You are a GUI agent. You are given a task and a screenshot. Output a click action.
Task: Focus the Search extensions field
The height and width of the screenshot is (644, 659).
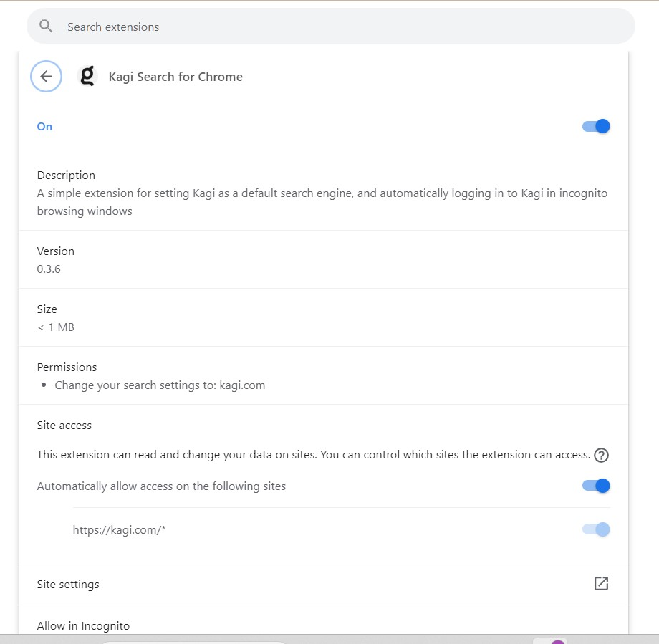coord(329,27)
